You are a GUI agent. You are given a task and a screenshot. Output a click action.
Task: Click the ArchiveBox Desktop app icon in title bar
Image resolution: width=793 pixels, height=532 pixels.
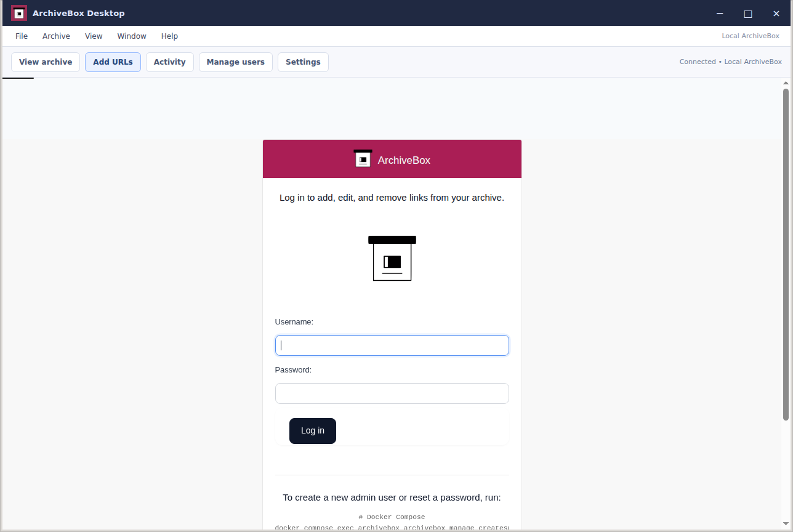[x=19, y=13]
